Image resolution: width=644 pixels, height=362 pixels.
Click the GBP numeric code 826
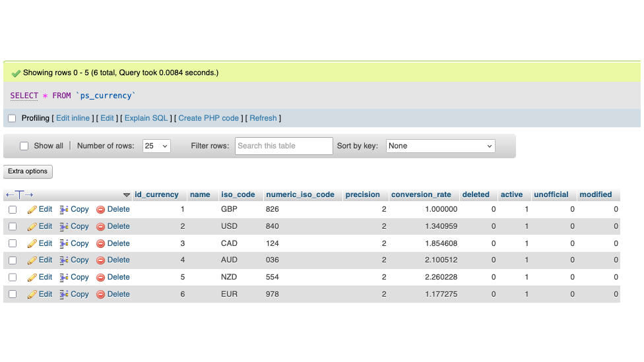[273, 210]
